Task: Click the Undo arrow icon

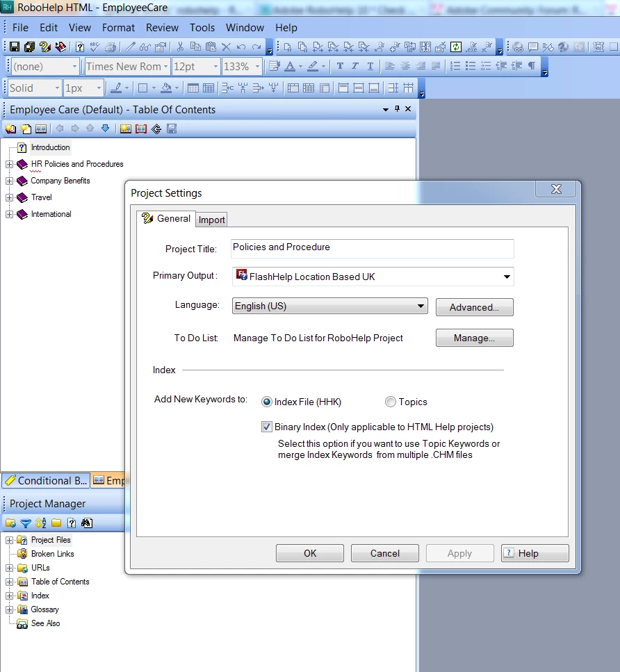Action: [241, 47]
